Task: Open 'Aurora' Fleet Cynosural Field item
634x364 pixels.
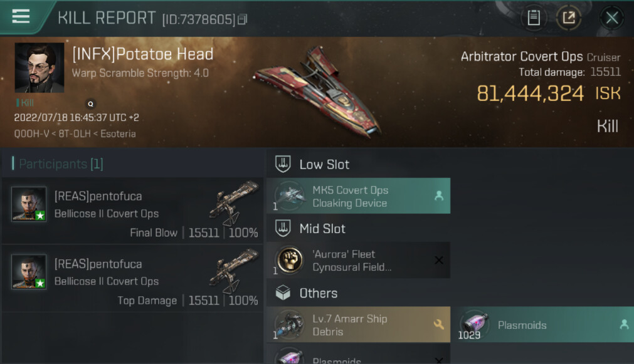Action: coord(358,260)
